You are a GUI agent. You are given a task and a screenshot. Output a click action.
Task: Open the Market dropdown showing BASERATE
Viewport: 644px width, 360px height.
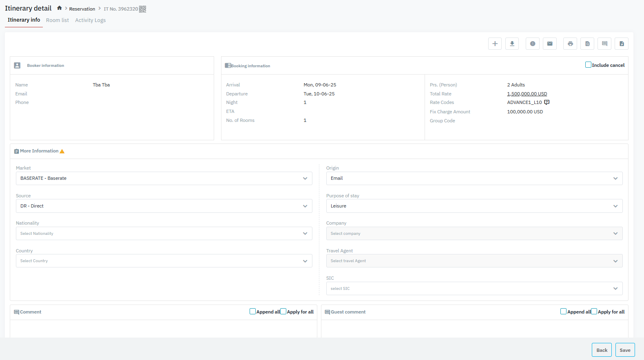pyautogui.click(x=164, y=178)
